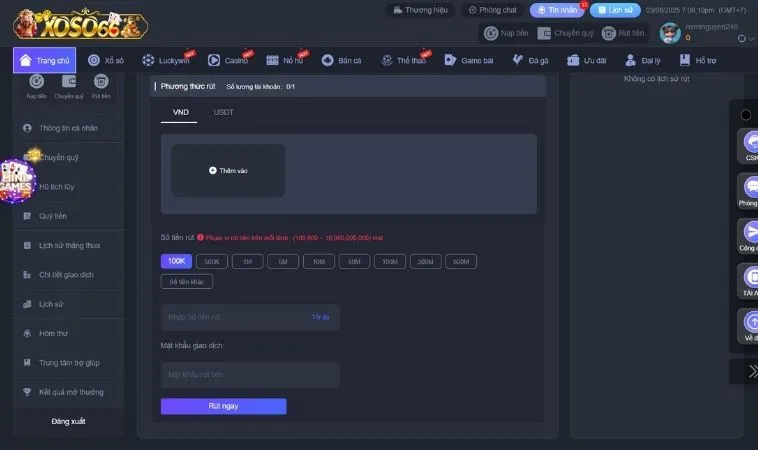Choose the Số tiền khác option
The image size is (758, 450).
coord(187,282)
